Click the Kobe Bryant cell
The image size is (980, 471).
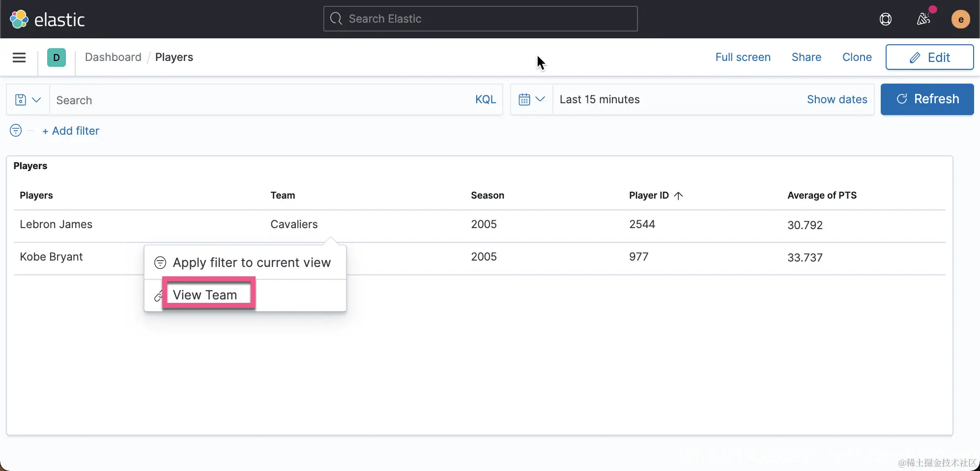tap(51, 257)
